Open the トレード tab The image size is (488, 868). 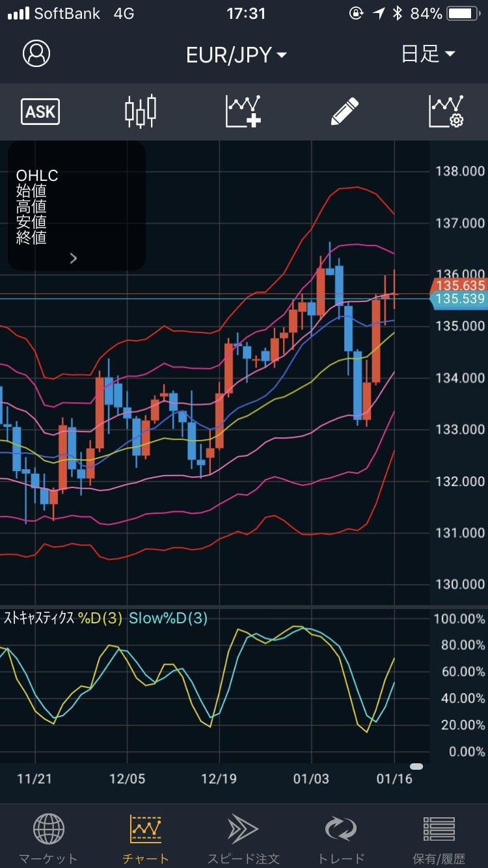341,838
